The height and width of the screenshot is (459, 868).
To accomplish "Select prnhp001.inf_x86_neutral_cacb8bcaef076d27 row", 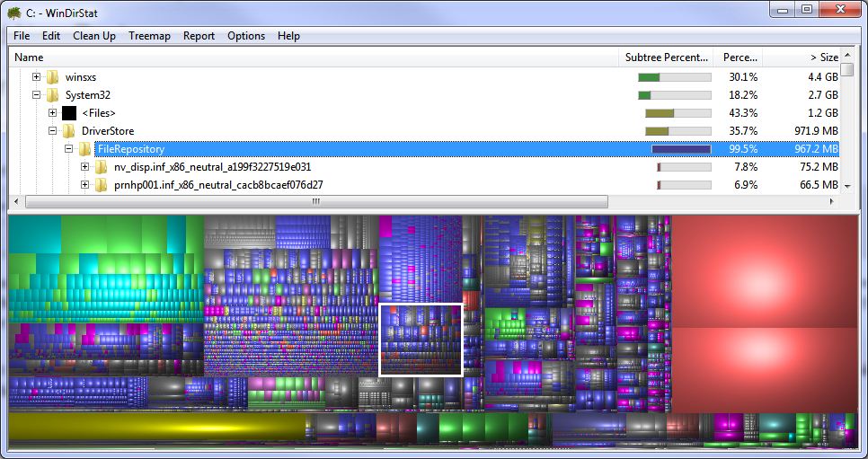I will point(218,185).
